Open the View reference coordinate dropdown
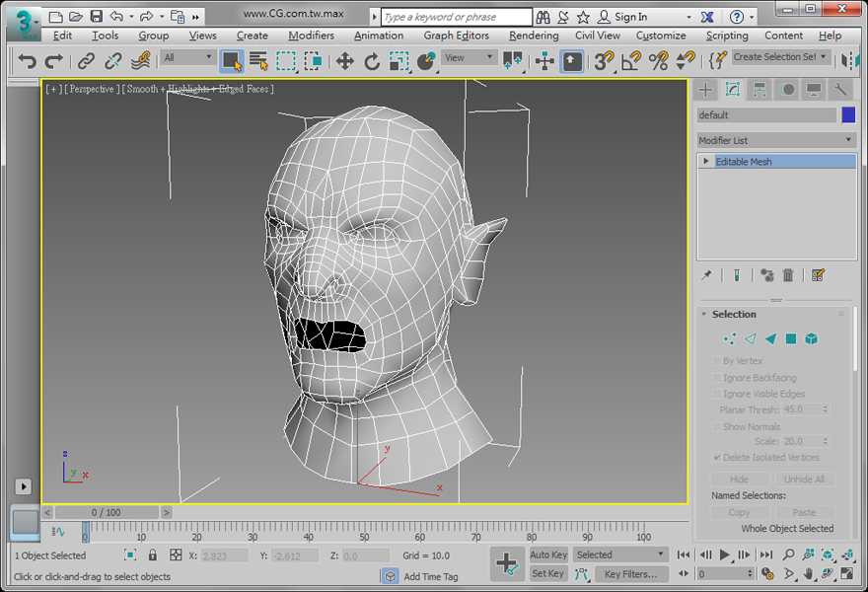 click(470, 58)
